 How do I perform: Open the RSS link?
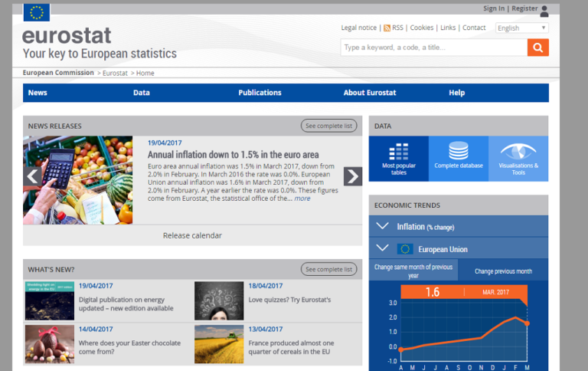click(397, 28)
